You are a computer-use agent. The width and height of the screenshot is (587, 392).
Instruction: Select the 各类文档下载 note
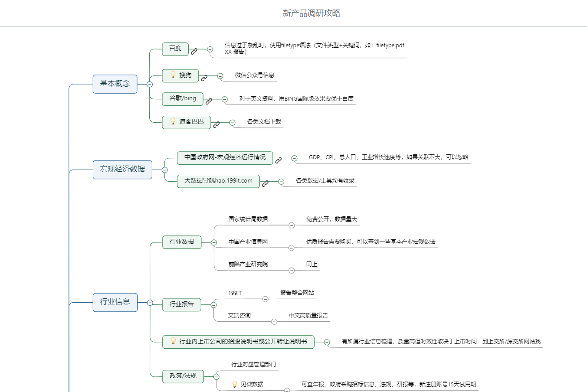point(264,121)
